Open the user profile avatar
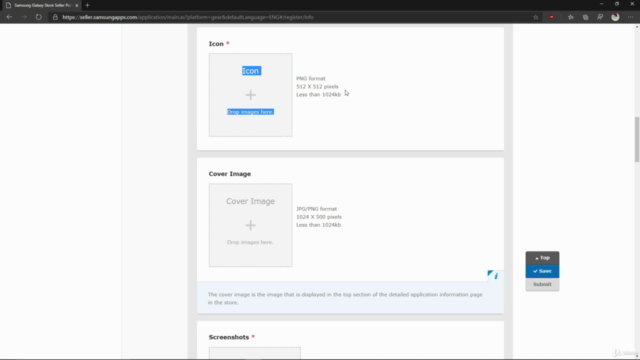This screenshot has width=640, height=360. click(615, 17)
